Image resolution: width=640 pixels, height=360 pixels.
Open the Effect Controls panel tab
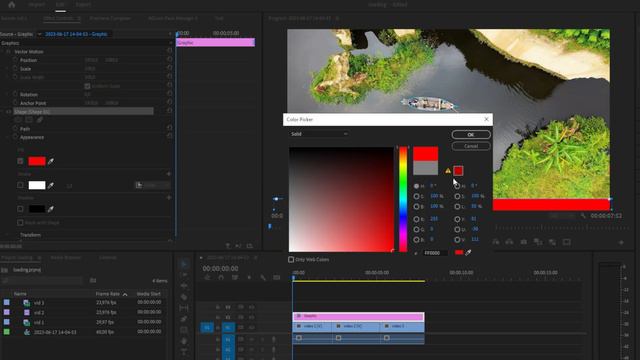pyautogui.click(x=58, y=18)
